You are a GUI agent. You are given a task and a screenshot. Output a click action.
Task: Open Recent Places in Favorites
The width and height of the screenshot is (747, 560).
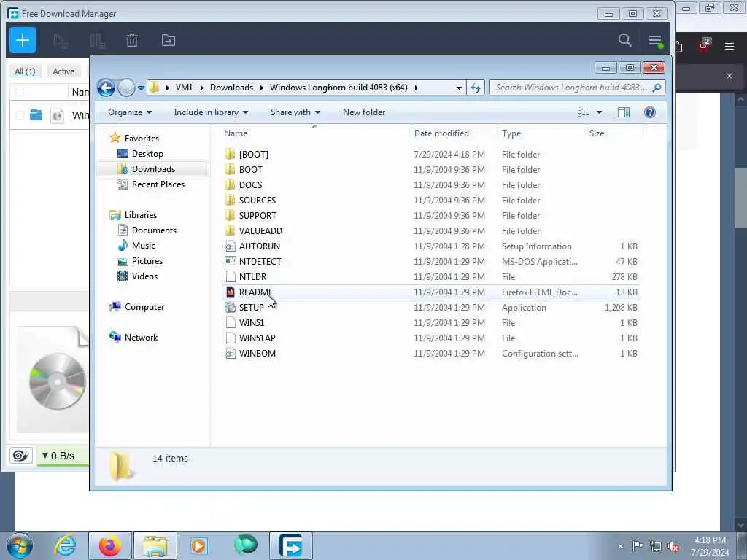[x=158, y=184]
